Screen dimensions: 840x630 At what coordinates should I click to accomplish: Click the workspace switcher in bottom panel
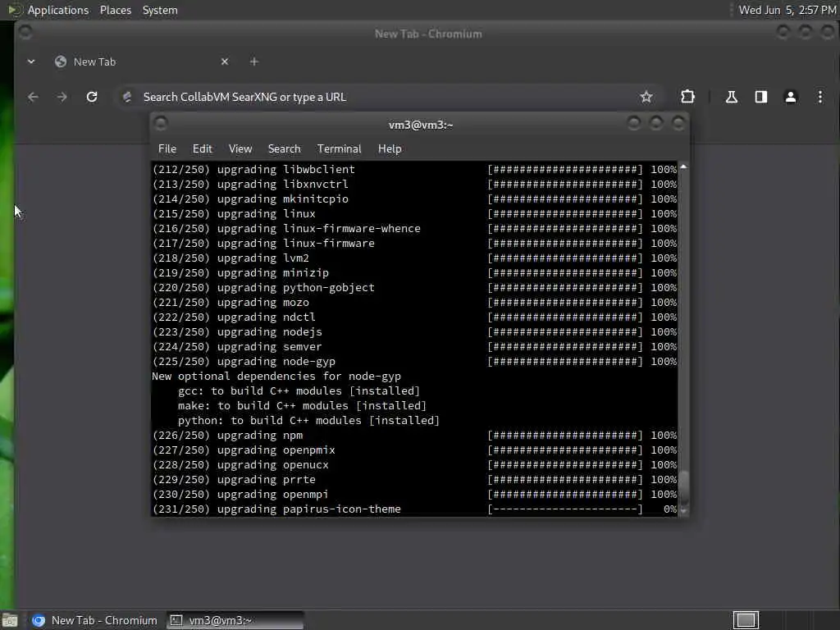tap(746, 620)
